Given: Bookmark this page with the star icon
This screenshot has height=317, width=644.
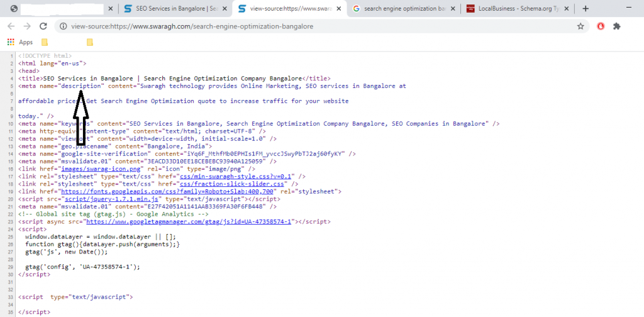Looking at the screenshot, I should coord(580,26).
